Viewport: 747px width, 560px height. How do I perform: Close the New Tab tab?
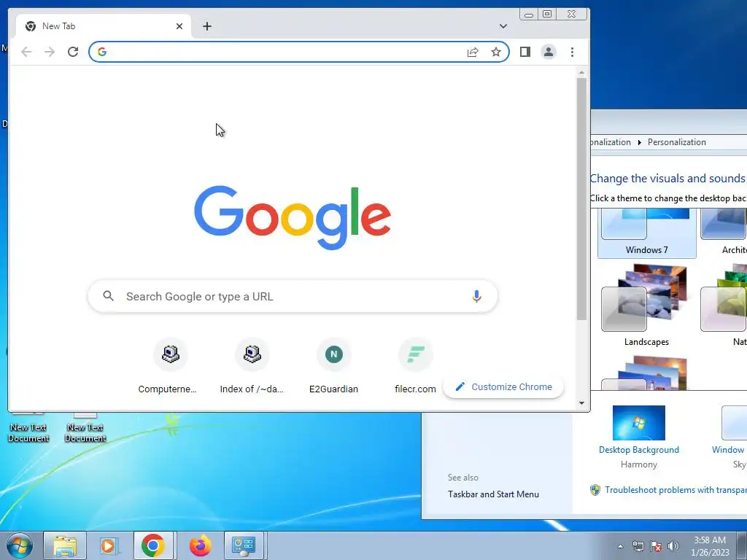(179, 26)
